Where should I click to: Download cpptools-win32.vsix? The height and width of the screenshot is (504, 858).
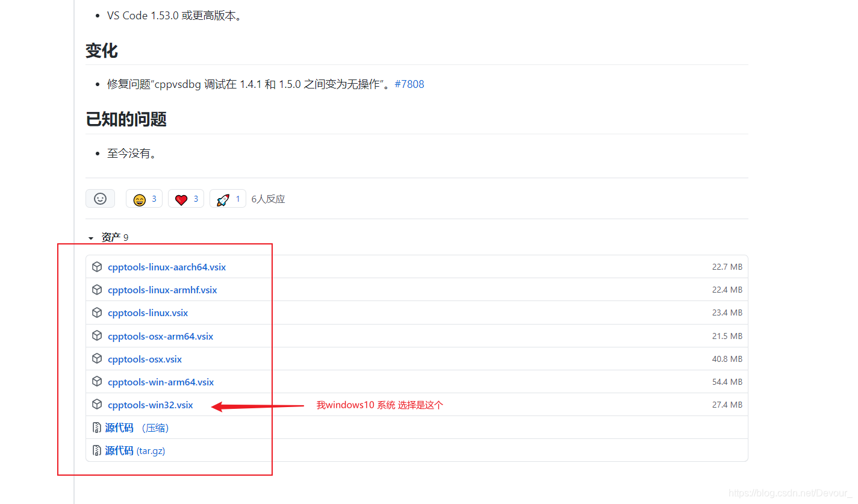(150, 405)
